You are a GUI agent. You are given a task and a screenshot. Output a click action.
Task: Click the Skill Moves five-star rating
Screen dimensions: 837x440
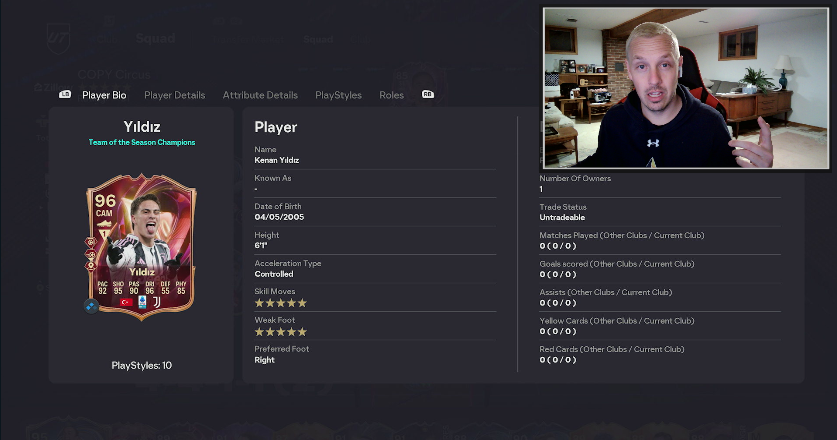(x=280, y=303)
